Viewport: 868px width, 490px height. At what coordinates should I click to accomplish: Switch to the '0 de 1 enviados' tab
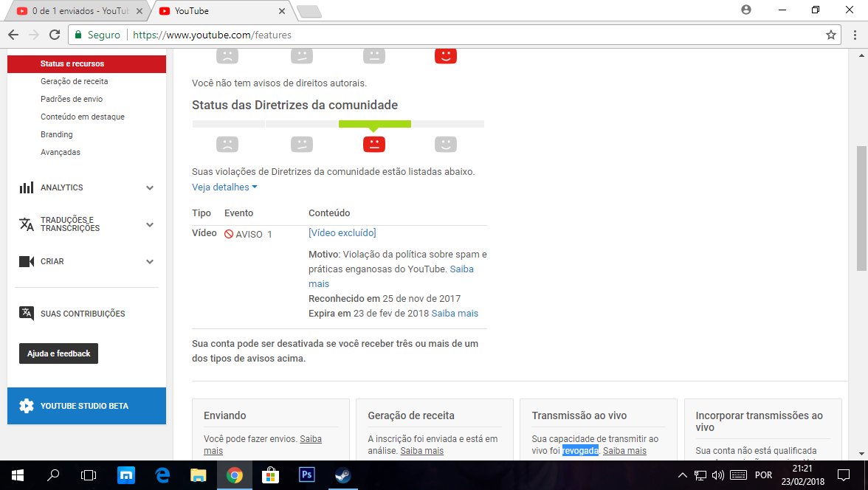pos(77,10)
